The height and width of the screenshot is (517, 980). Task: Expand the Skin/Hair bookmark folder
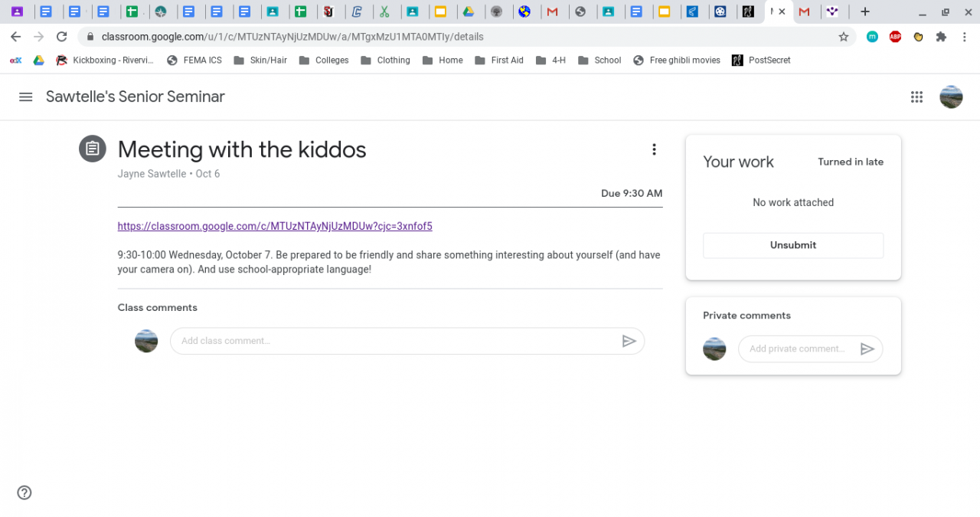[x=260, y=61]
